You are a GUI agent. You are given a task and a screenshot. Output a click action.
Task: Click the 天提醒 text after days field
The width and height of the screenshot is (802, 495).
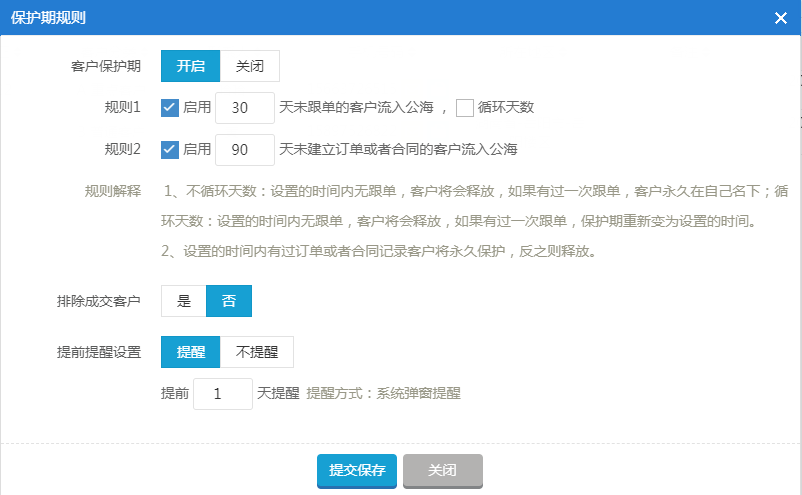[278, 393]
